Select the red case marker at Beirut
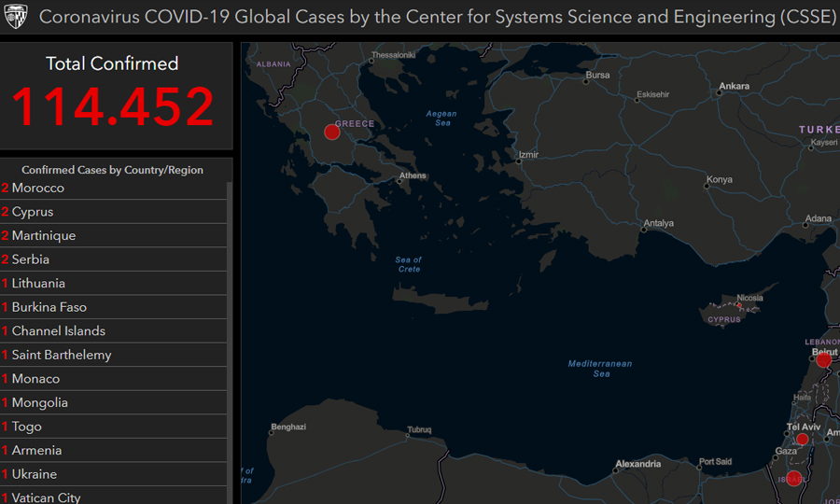 point(824,360)
